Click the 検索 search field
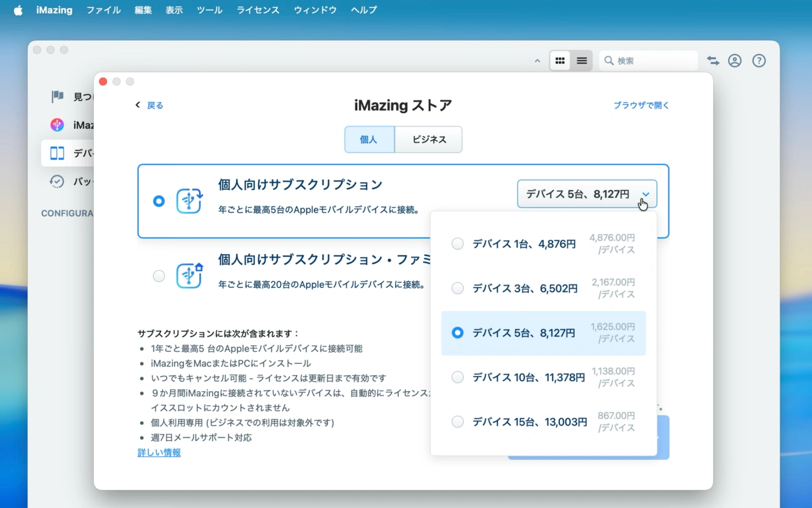The width and height of the screenshot is (812, 508). (x=648, y=61)
